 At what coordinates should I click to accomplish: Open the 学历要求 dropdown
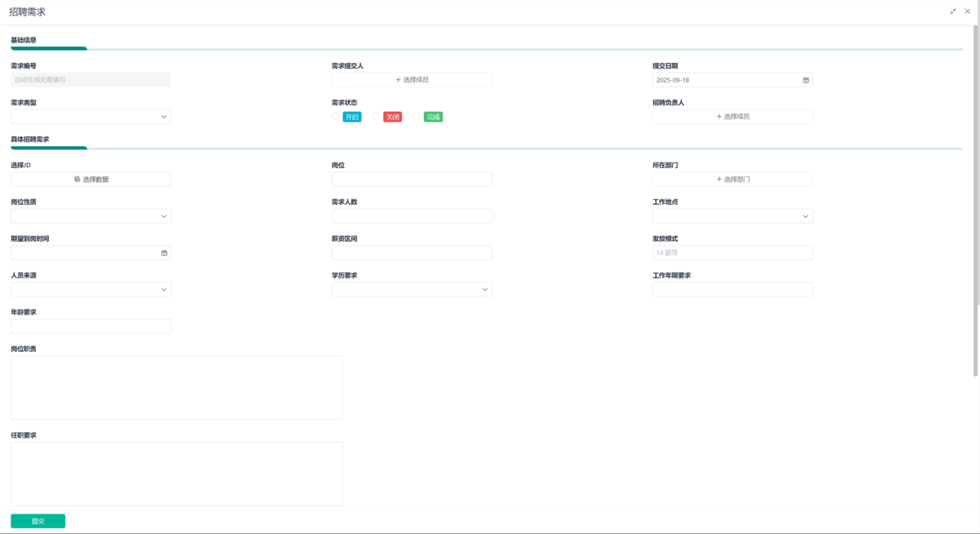[412, 289]
